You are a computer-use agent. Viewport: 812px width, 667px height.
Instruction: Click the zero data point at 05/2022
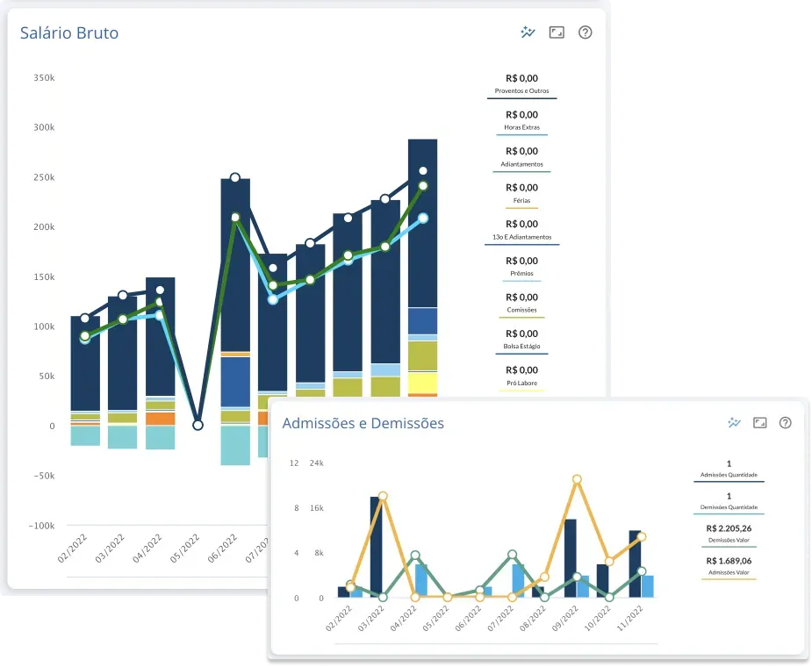[198, 425]
